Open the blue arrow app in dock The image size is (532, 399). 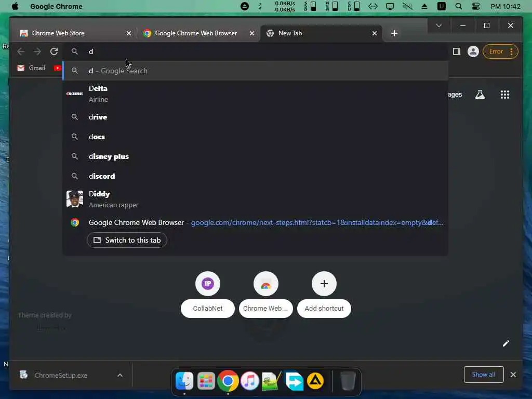[294, 381]
